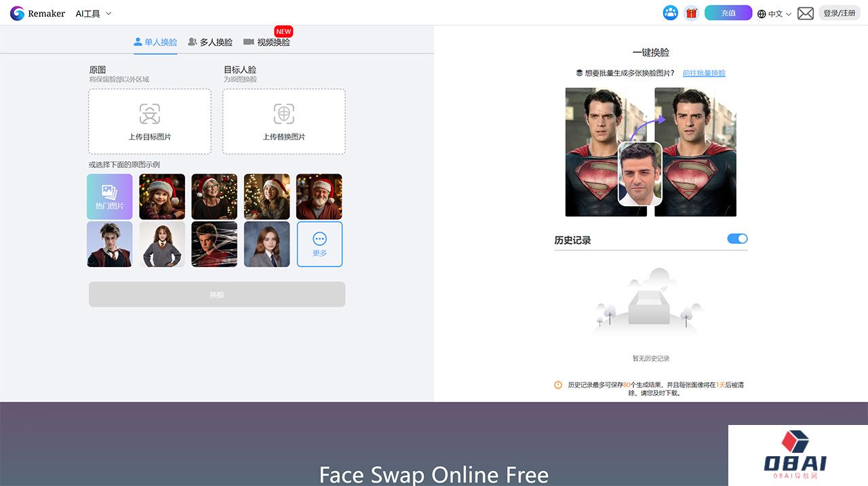Click the red gift box icon
The height and width of the screenshot is (486, 868).
pos(691,13)
